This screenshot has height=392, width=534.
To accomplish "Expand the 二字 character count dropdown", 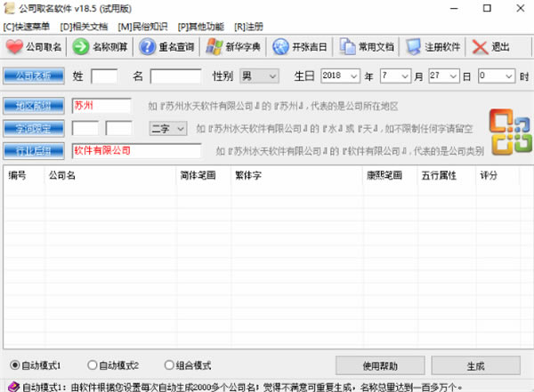I will coord(181,129).
